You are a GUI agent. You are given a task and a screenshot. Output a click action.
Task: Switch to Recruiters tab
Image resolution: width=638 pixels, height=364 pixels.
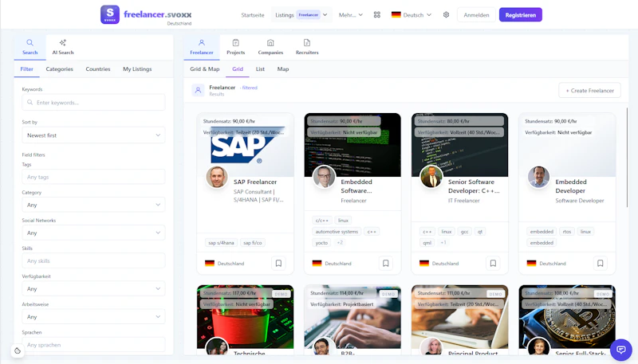[307, 47]
